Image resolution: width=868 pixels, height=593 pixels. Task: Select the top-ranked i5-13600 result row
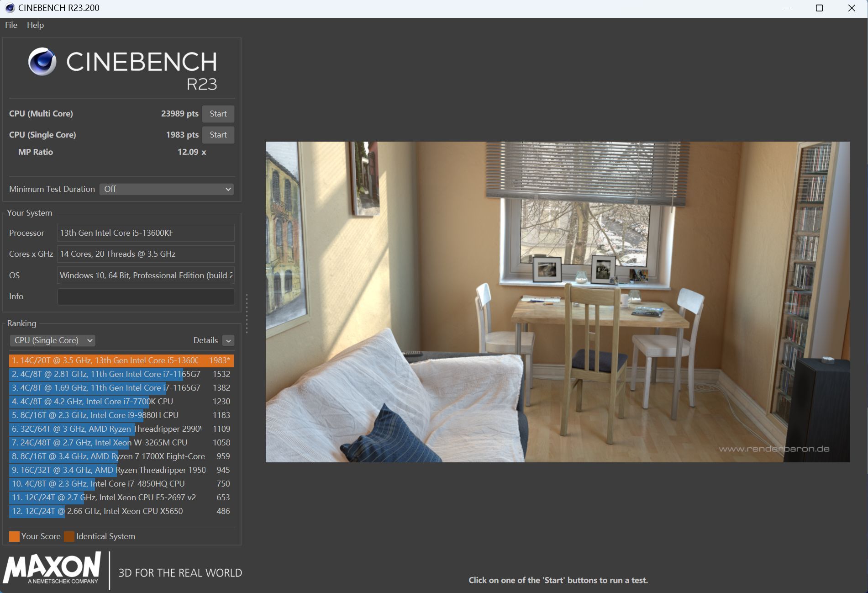pos(121,360)
